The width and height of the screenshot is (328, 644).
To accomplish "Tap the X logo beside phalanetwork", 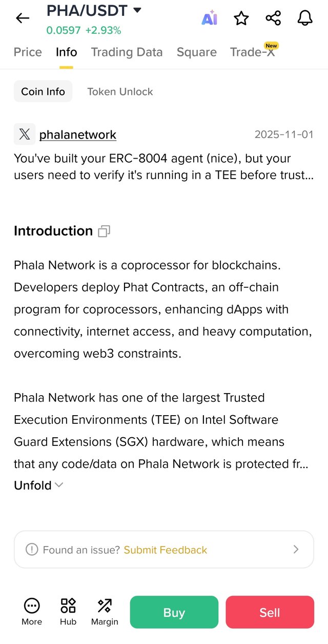I will tap(25, 134).
